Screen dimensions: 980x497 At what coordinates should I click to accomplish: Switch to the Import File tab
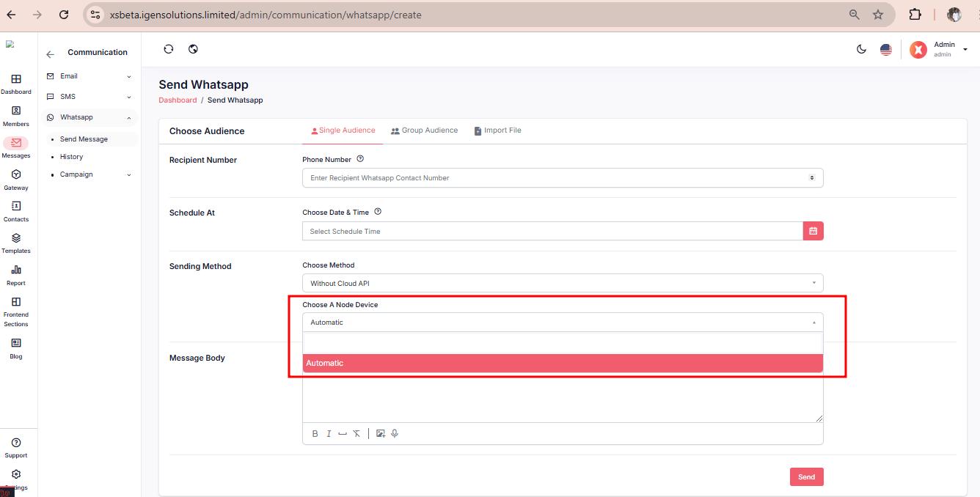tap(497, 130)
